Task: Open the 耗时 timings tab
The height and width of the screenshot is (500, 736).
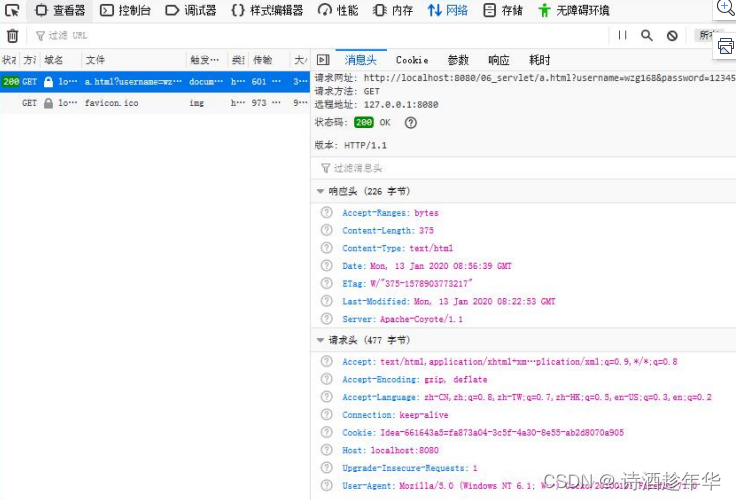Action: (539, 60)
